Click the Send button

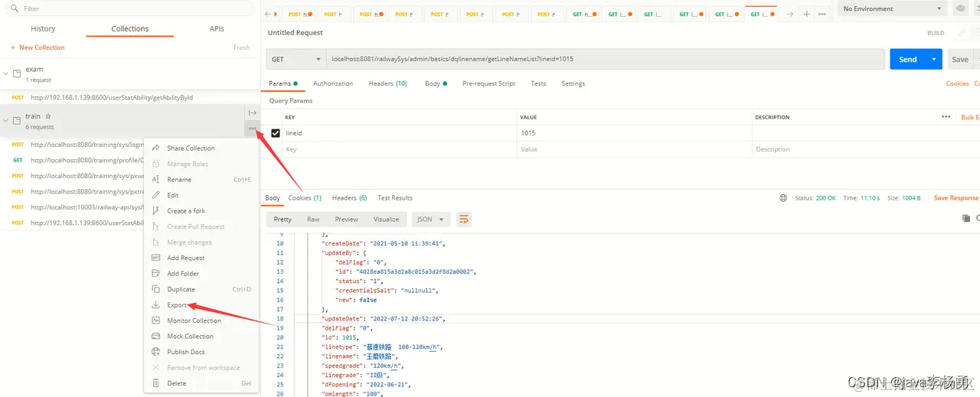pyautogui.click(x=908, y=59)
